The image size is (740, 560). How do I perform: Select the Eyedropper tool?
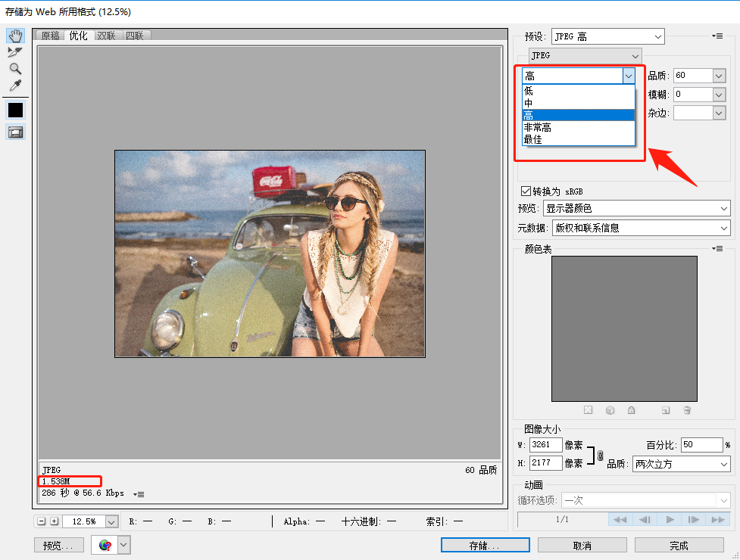(x=15, y=86)
